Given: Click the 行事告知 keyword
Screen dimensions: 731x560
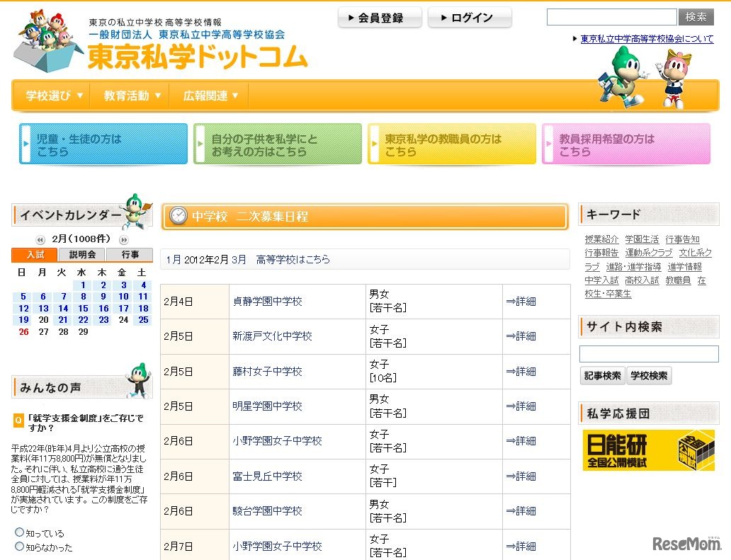Looking at the screenshot, I should click(x=683, y=239).
